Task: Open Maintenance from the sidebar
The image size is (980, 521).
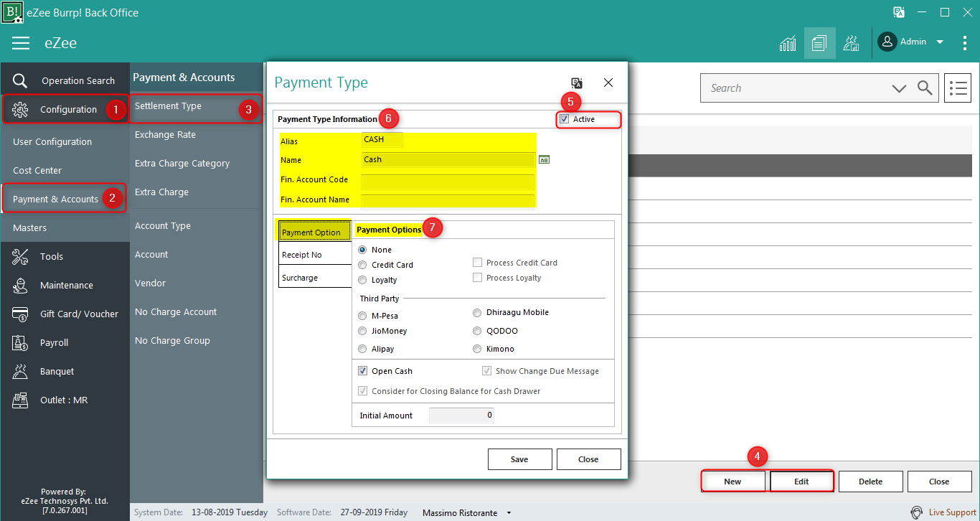Action: click(65, 286)
